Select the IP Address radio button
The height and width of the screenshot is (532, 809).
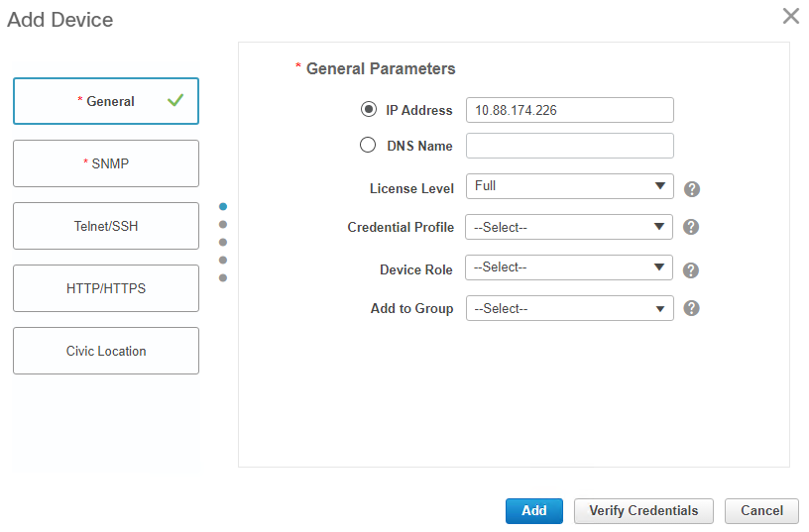tap(369, 110)
